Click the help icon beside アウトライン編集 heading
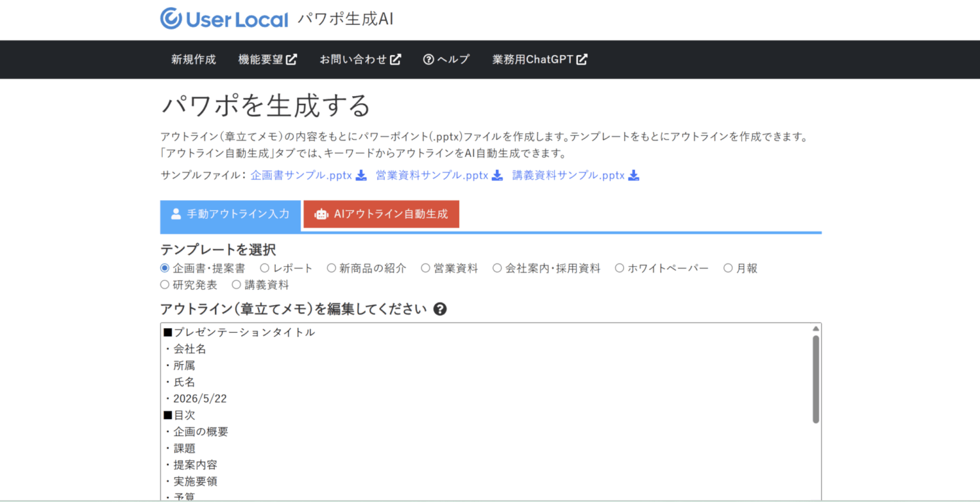The height and width of the screenshot is (502, 980). click(x=440, y=309)
